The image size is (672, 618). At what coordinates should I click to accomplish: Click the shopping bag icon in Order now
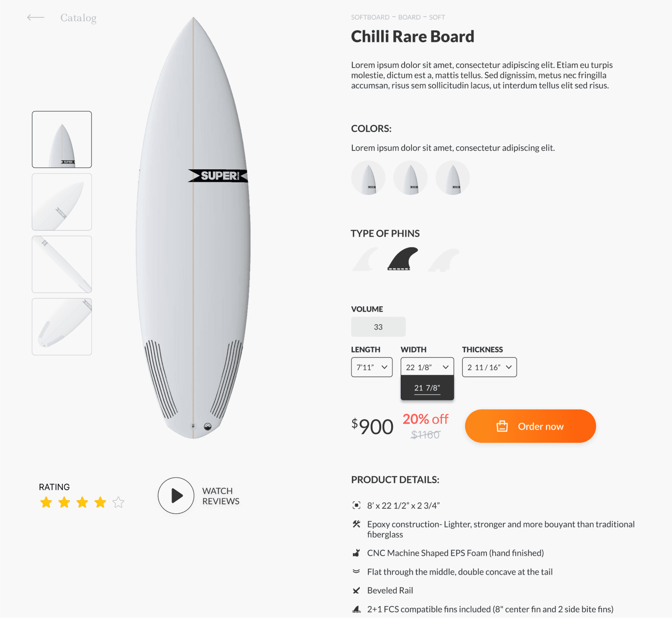[x=502, y=426]
